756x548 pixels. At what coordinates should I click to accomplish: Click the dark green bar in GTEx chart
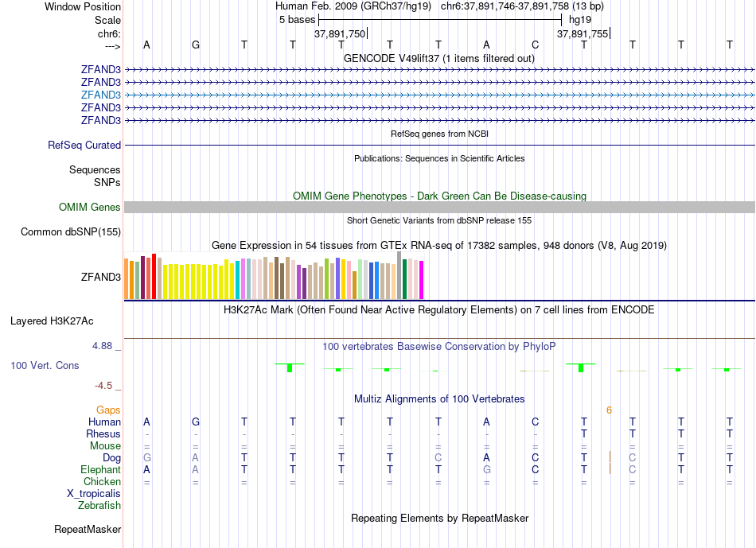click(404, 279)
